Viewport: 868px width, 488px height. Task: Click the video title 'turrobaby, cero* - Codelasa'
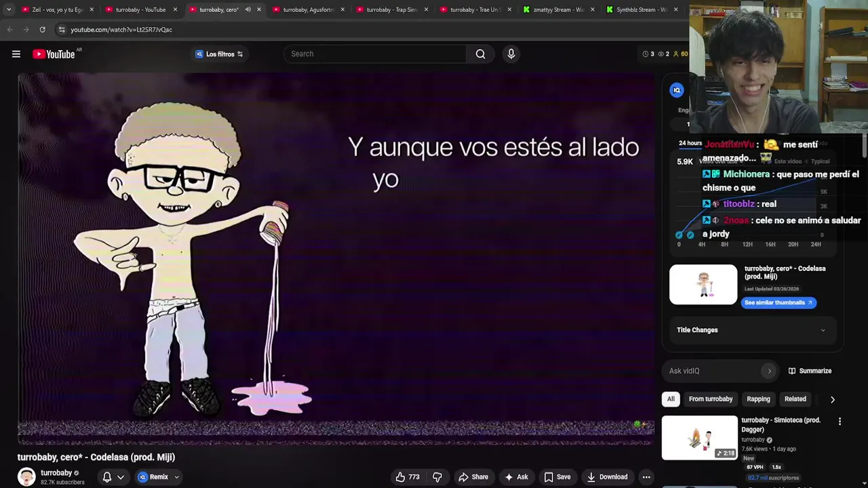pyautogui.click(x=96, y=457)
